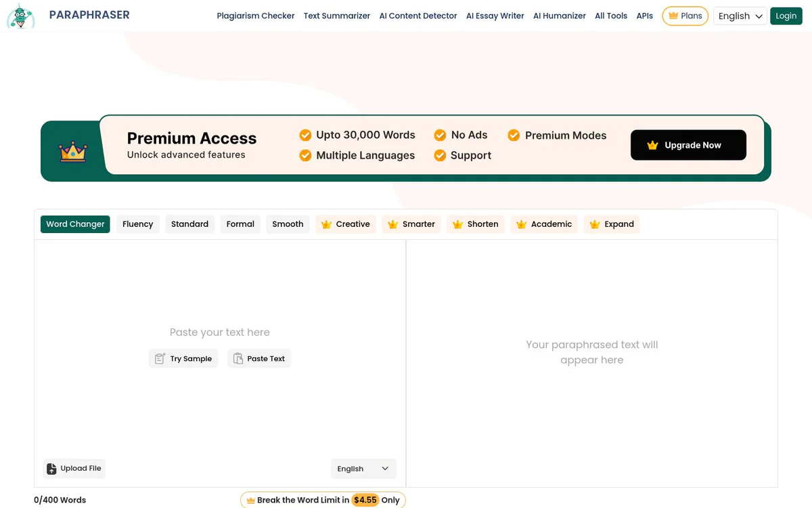Click the crown icon in Break the Word Limit
Image resolution: width=812 pixels, height=508 pixels.
[x=250, y=500]
